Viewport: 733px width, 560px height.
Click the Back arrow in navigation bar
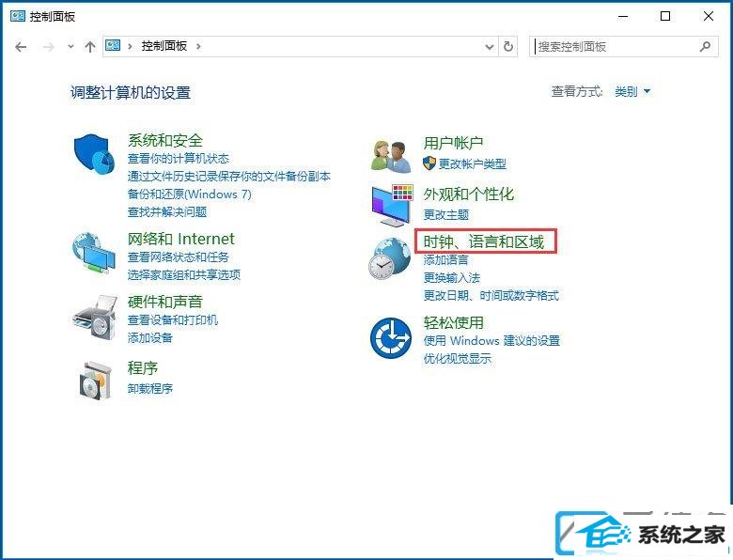tap(21, 47)
